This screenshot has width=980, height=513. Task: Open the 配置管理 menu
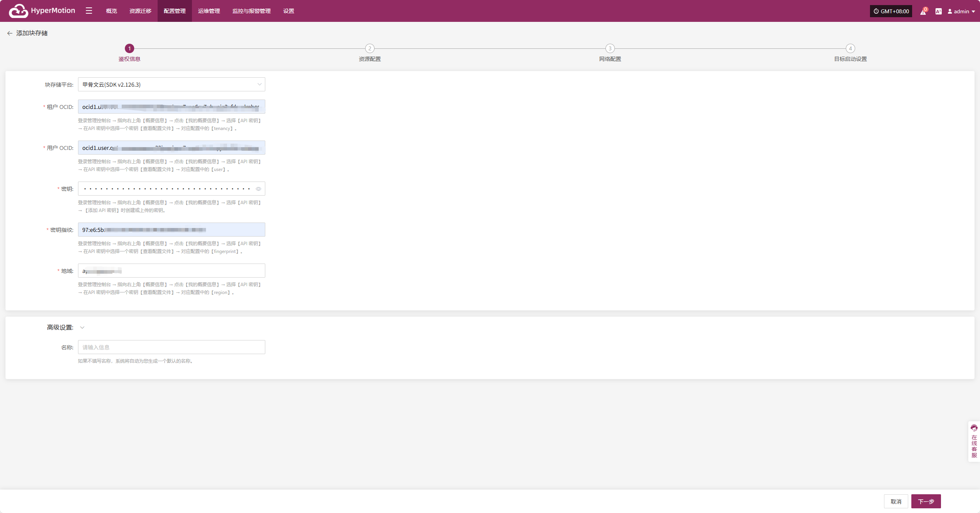(x=175, y=11)
